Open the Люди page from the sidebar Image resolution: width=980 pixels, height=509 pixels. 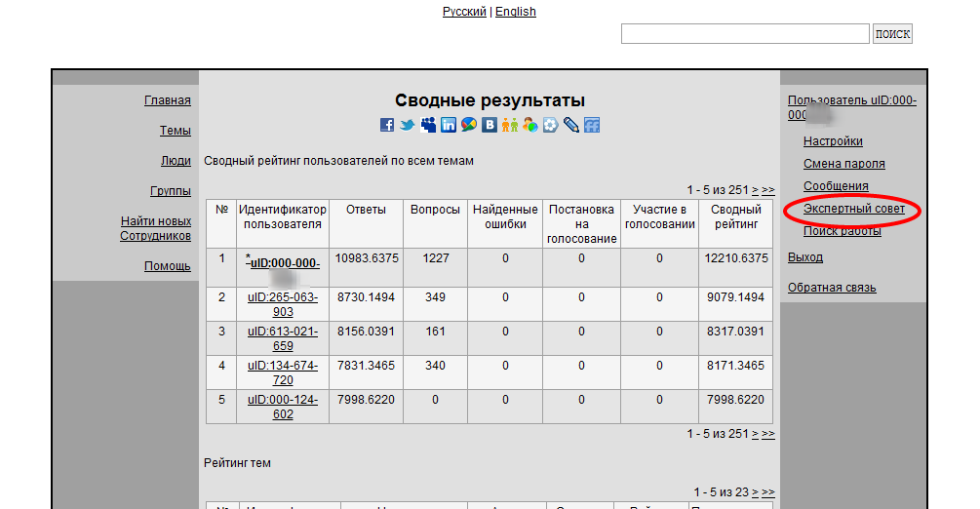tap(175, 161)
